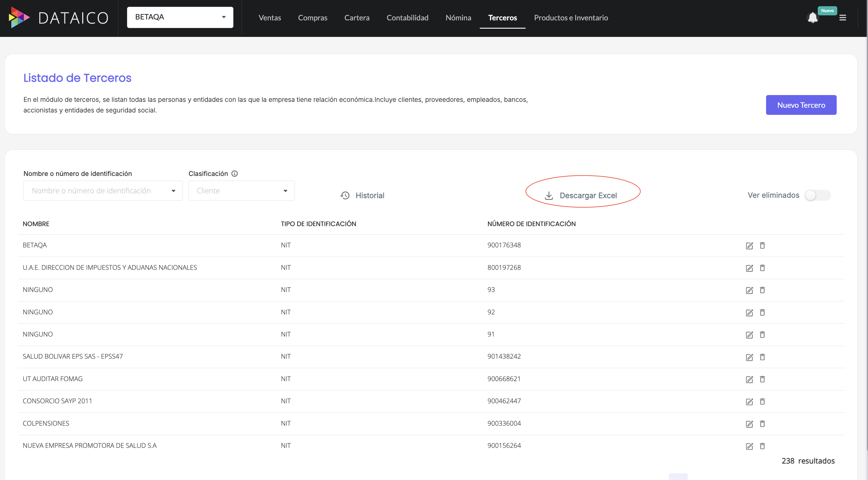Image resolution: width=868 pixels, height=480 pixels.
Task: Click the ID number 900156264
Action: 504,446
